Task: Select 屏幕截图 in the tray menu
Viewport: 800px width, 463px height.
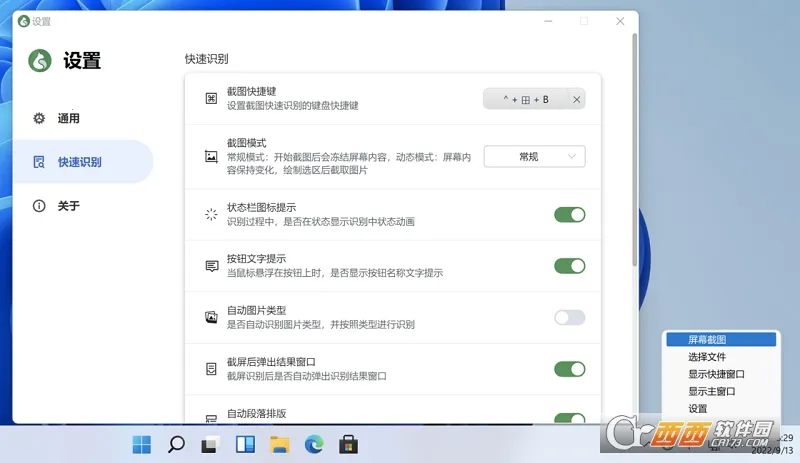Action: (x=721, y=340)
